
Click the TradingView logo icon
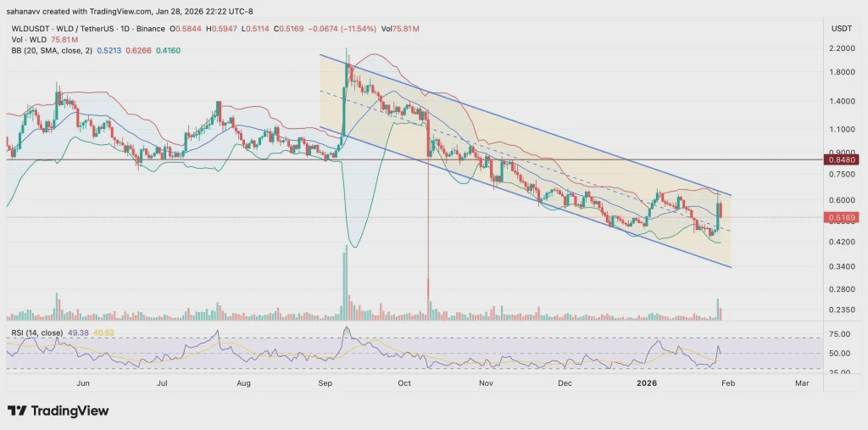(17, 411)
